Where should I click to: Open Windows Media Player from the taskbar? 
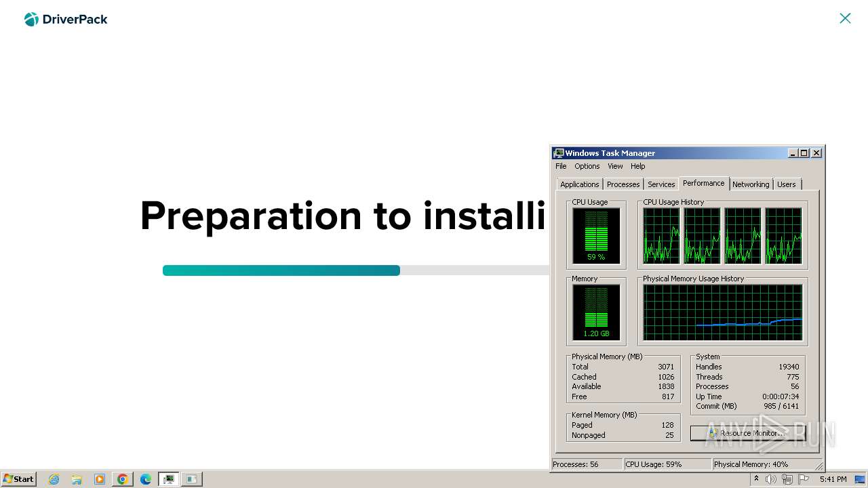click(100, 479)
